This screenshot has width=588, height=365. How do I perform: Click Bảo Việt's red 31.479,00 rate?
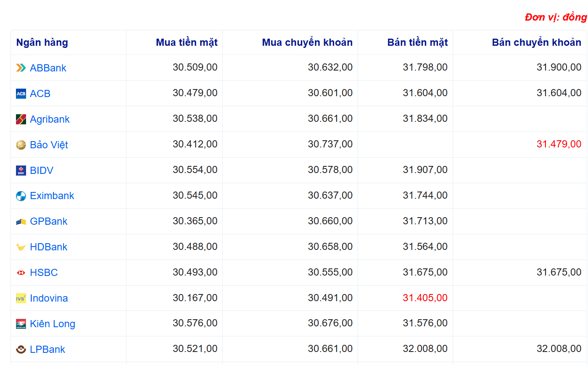(559, 144)
